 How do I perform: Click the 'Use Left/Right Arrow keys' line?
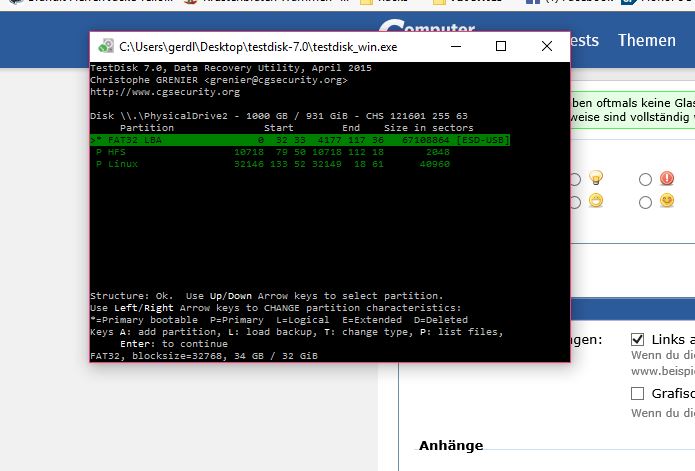pyautogui.click(x=276, y=308)
